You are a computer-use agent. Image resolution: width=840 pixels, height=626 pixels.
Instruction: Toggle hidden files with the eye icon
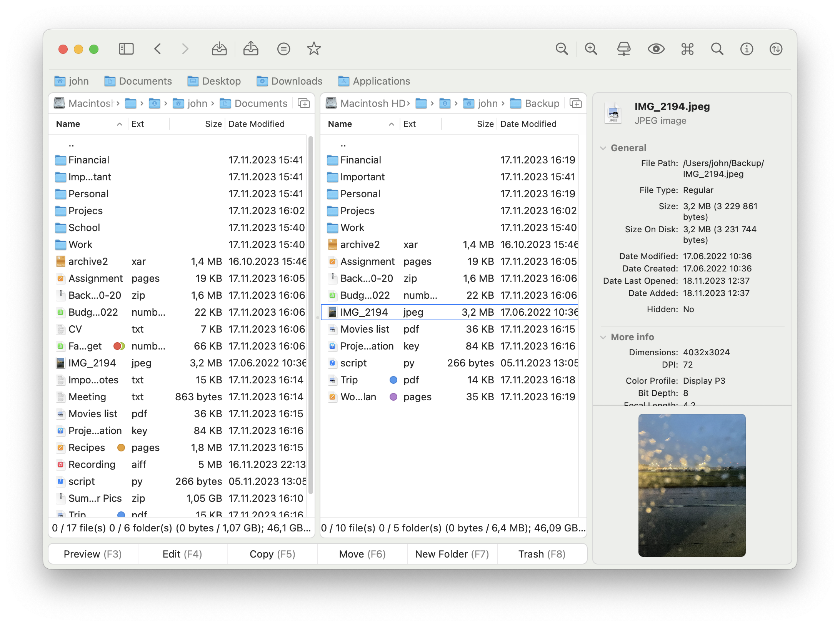coord(657,49)
